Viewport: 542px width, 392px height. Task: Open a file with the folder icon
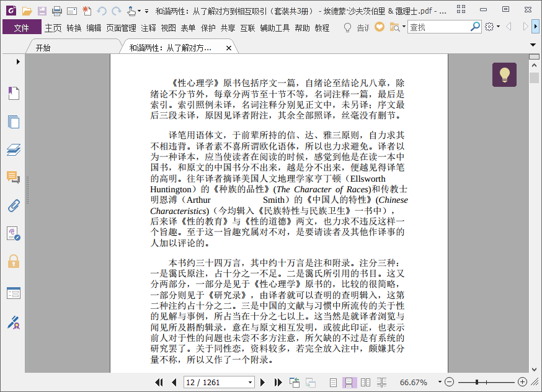click(27, 11)
